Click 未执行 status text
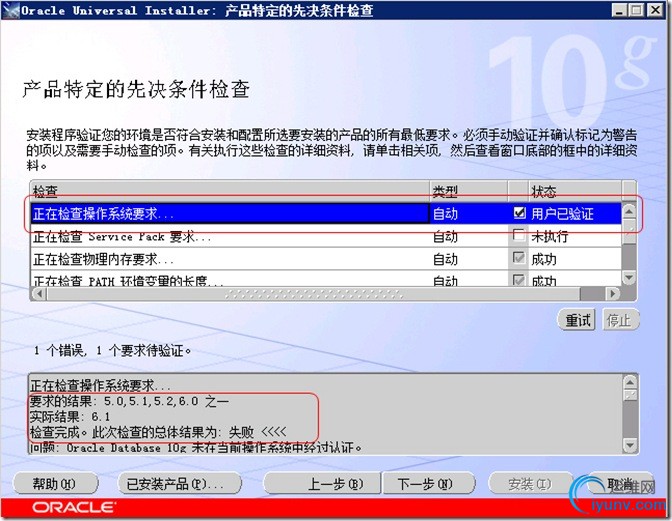 [x=549, y=236]
